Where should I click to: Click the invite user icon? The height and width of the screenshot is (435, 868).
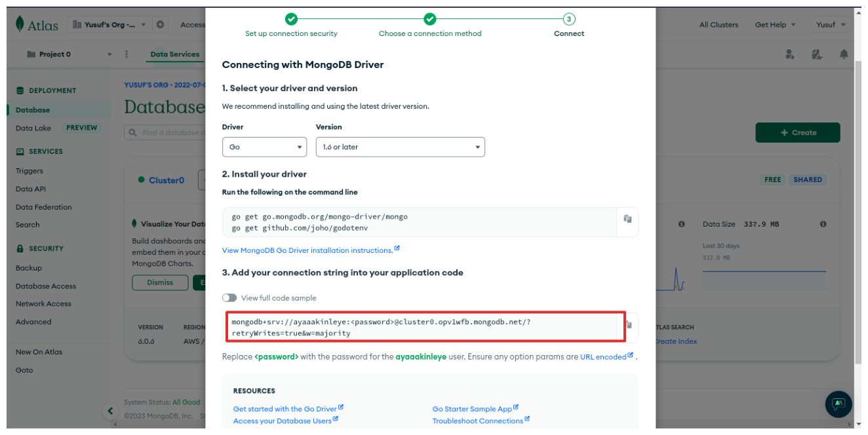(x=791, y=54)
